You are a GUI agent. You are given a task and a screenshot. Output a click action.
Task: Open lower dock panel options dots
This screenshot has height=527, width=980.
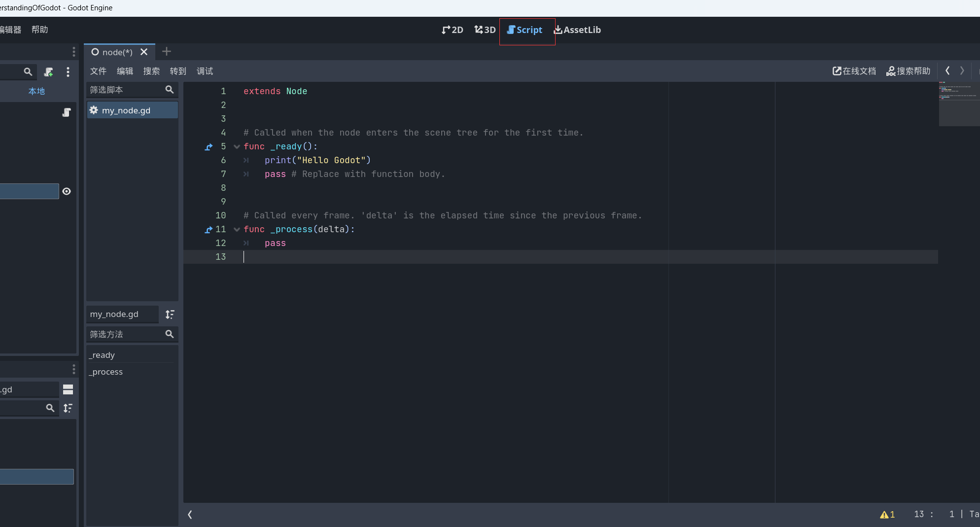coord(74,369)
